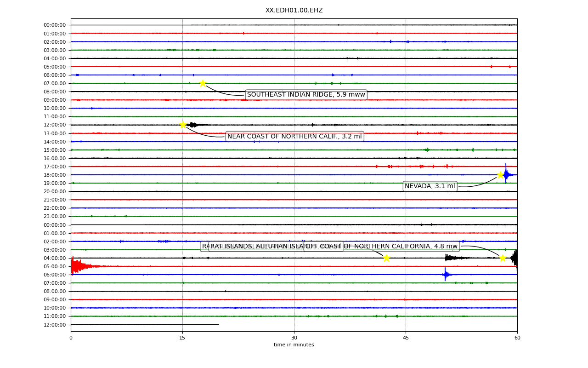
Task: Click the black event burst at the end of the 04:00:00 trace
Action: 514,258
